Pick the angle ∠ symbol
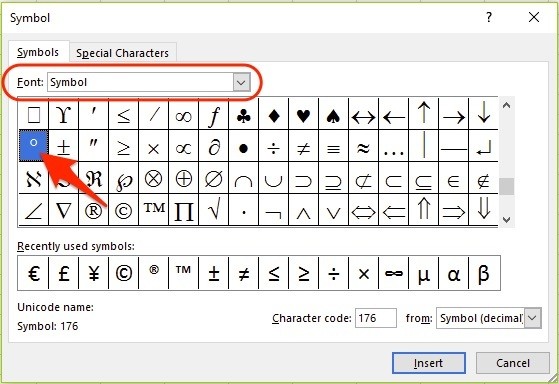Image resolution: width=559 pixels, height=384 pixels. click(x=33, y=210)
